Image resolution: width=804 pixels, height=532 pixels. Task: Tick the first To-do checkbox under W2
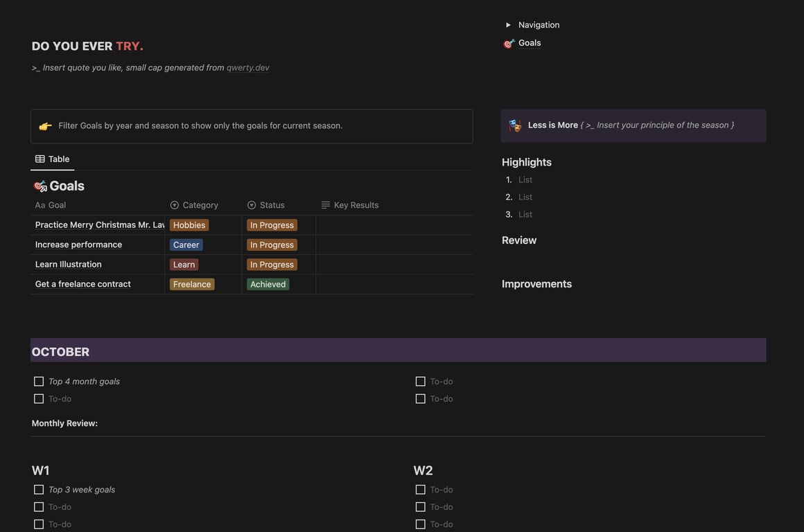(x=421, y=490)
